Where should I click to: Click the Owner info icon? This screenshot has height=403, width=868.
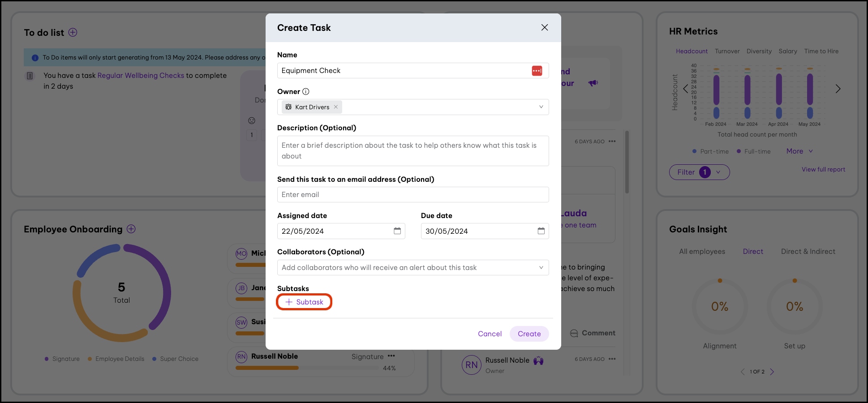[x=306, y=92]
